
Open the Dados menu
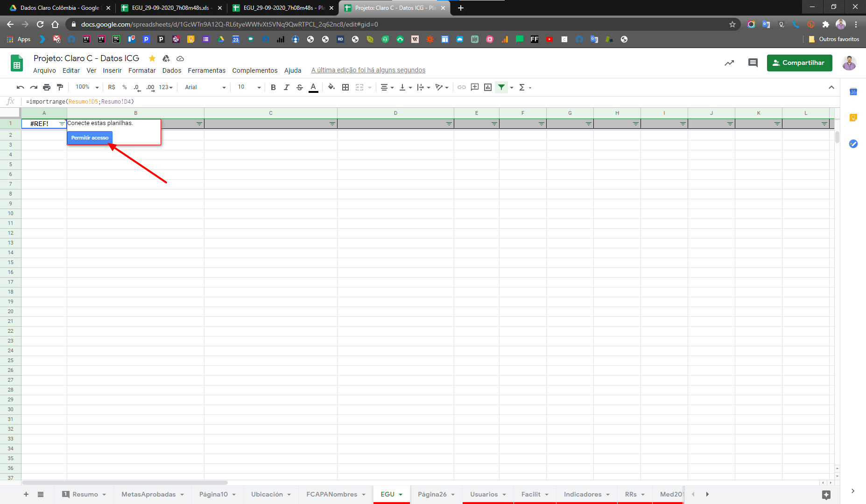172,70
